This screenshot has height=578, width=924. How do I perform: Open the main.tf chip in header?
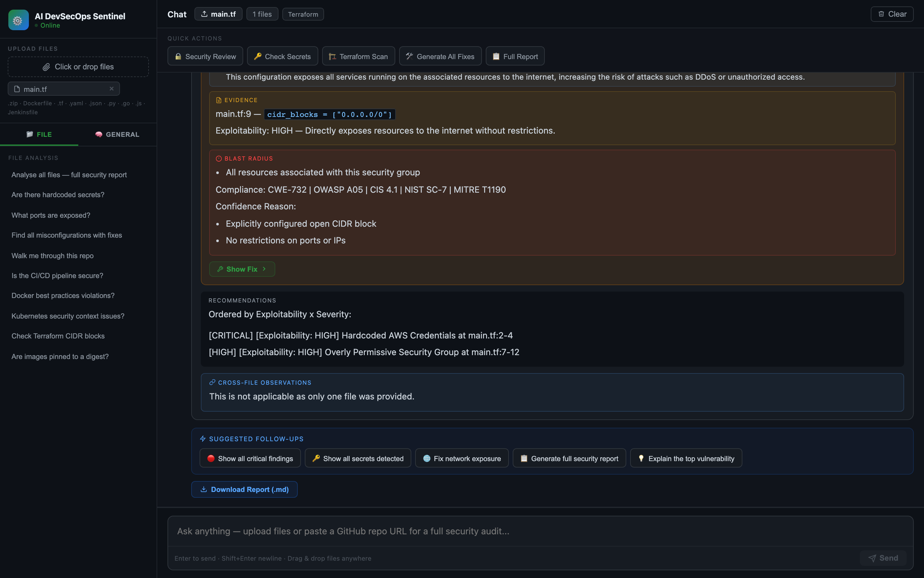coord(218,14)
